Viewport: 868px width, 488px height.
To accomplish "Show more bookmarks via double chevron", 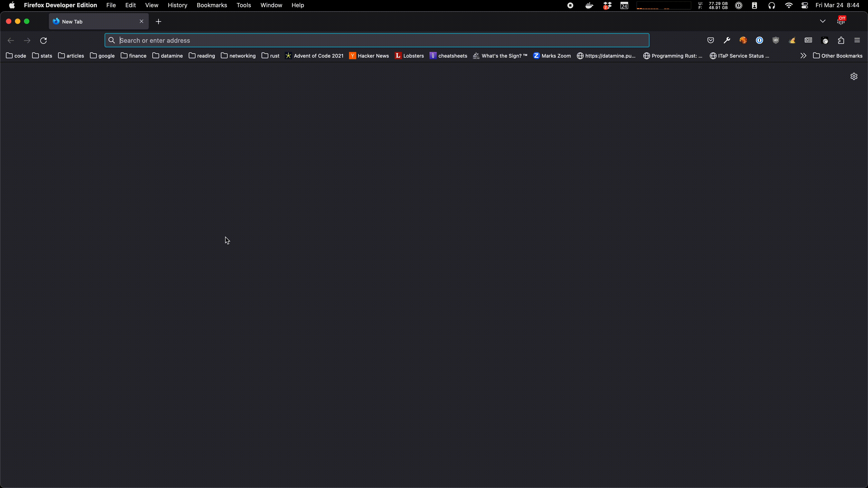I will click(x=803, y=56).
